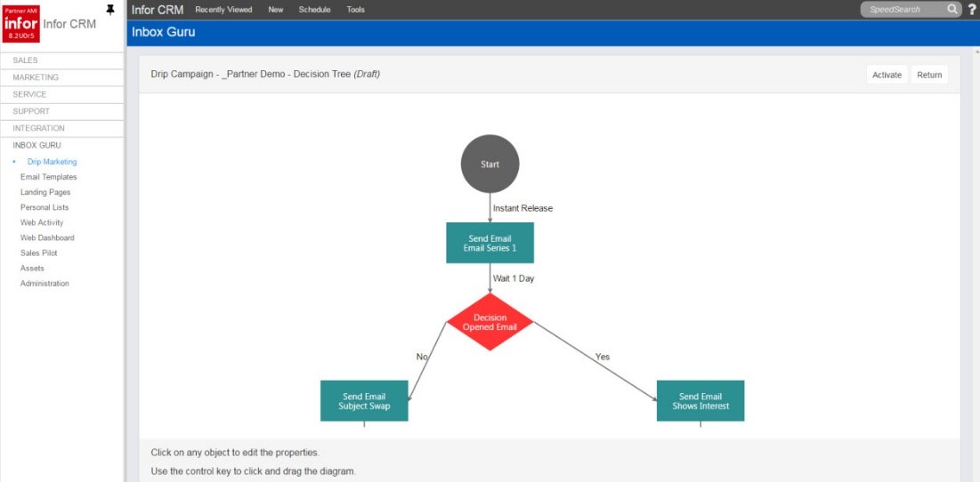
Task: Click the Return button
Action: coord(929,75)
